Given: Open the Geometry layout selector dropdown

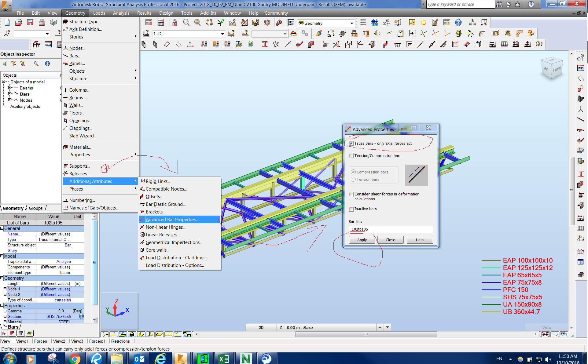Looking at the screenshot, I should tap(351, 23).
